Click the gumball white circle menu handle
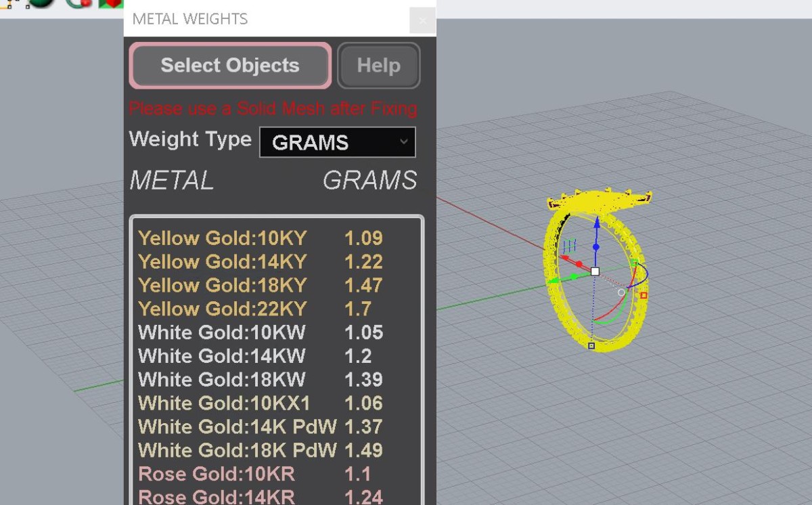This screenshot has width=812, height=505. coord(622,292)
